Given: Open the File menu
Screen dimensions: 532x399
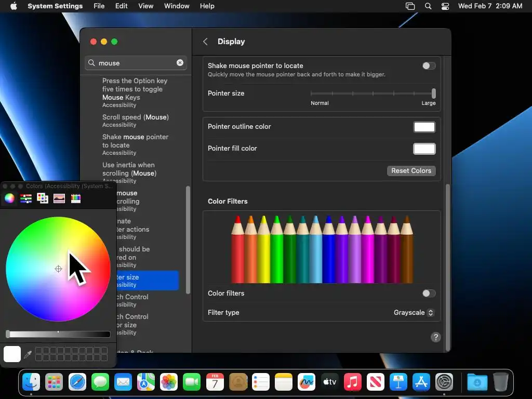Looking at the screenshot, I should coord(99,6).
